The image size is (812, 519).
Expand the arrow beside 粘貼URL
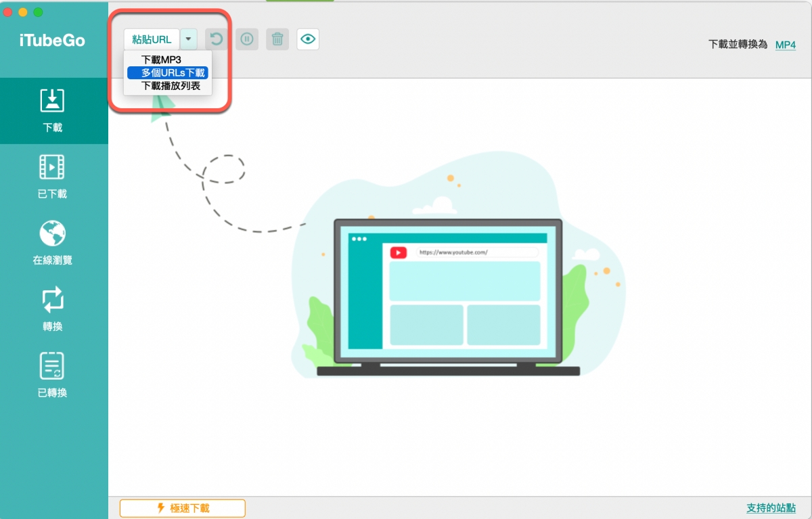pos(189,39)
